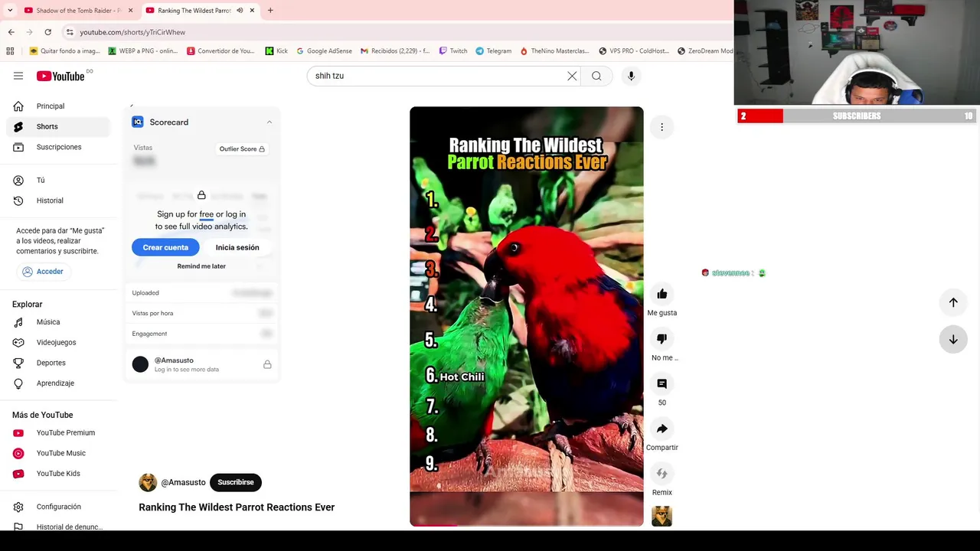Click the sound thumbnail under Remix
This screenshot has height=551, width=980.
click(x=662, y=517)
